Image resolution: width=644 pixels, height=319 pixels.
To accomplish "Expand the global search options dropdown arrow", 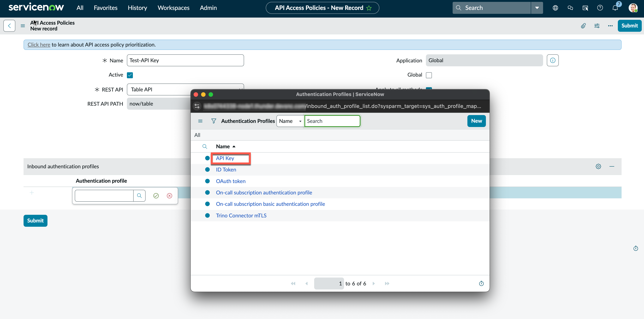I will pos(537,8).
